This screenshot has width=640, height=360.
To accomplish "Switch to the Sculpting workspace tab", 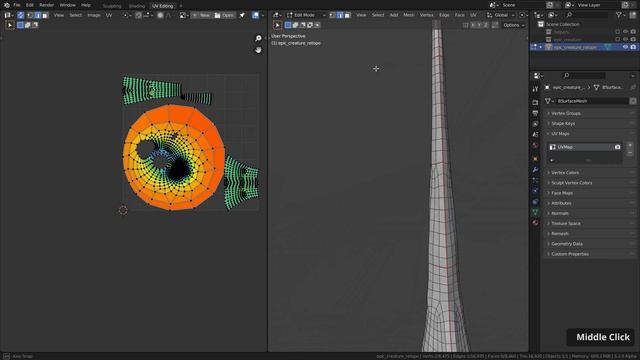I will click(x=112, y=6).
